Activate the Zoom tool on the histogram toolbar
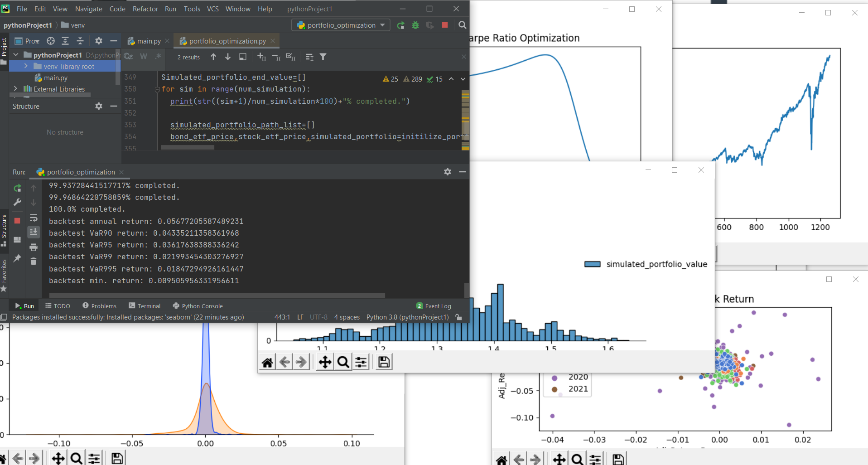868x465 pixels. (x=342, y=361)
